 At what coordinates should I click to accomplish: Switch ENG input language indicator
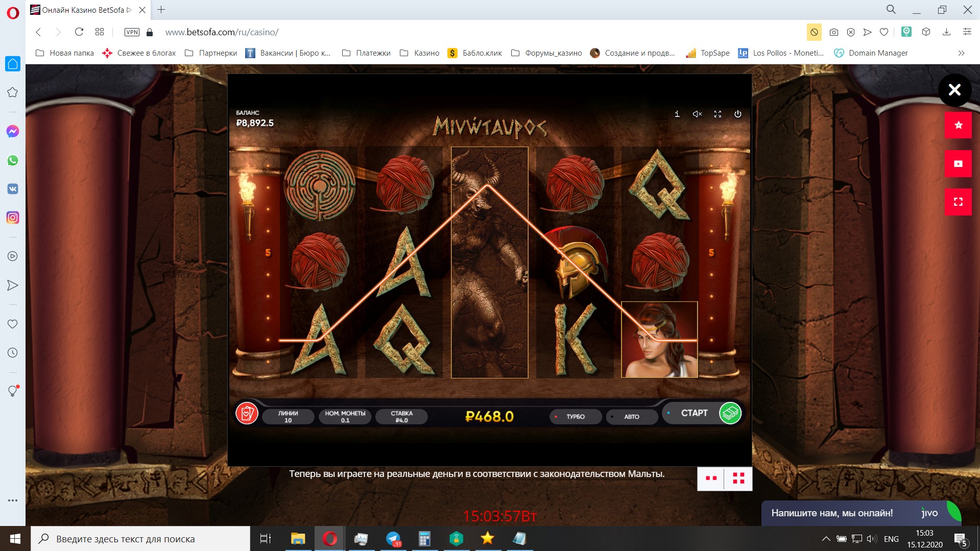coord(891,539)
